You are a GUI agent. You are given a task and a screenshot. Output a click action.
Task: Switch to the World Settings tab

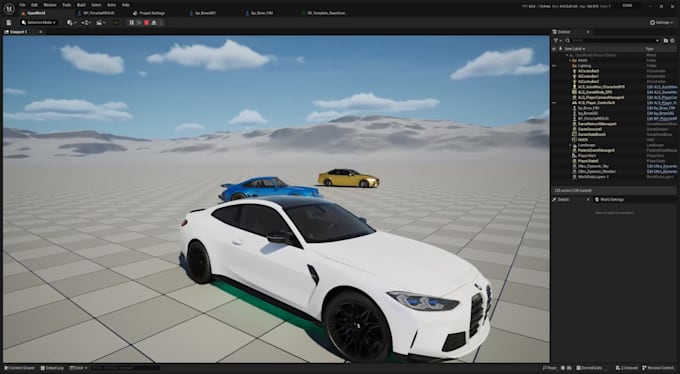[609, 200]
